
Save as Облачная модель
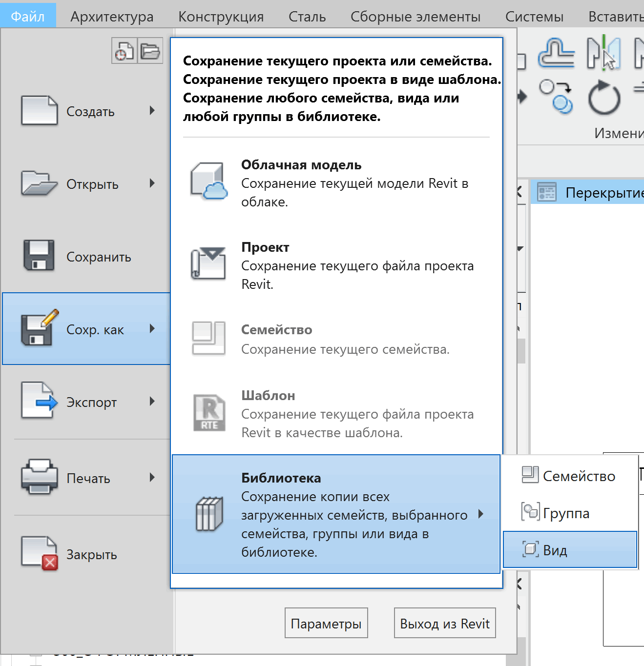[336, 183]
